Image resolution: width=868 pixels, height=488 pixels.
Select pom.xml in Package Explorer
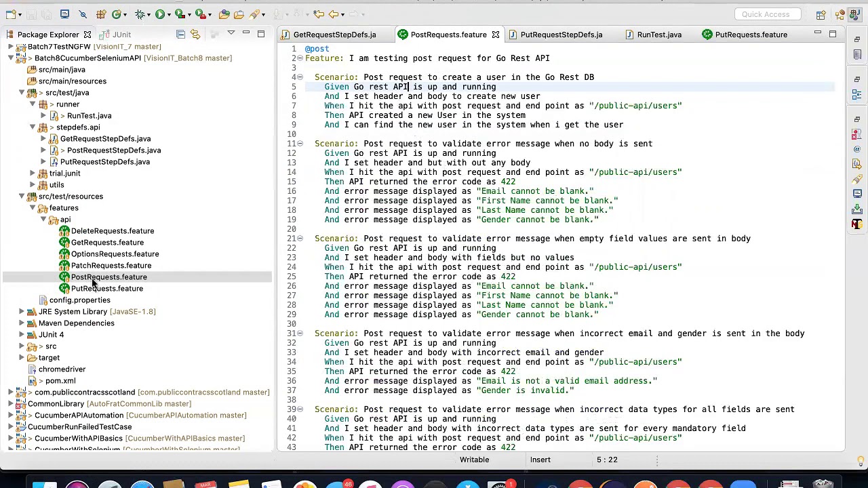[60, 381]
